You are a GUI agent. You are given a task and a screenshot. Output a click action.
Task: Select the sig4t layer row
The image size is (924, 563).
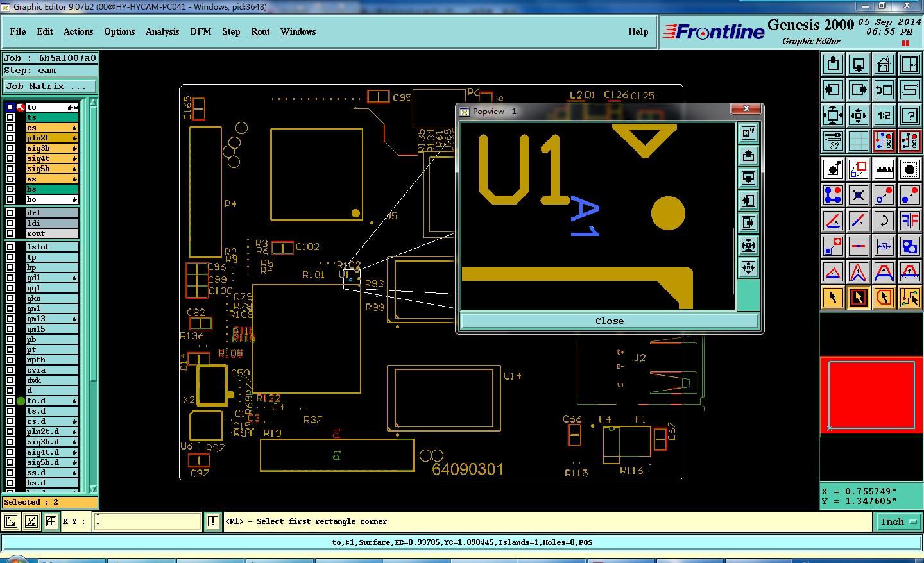(x=52, y=158)
